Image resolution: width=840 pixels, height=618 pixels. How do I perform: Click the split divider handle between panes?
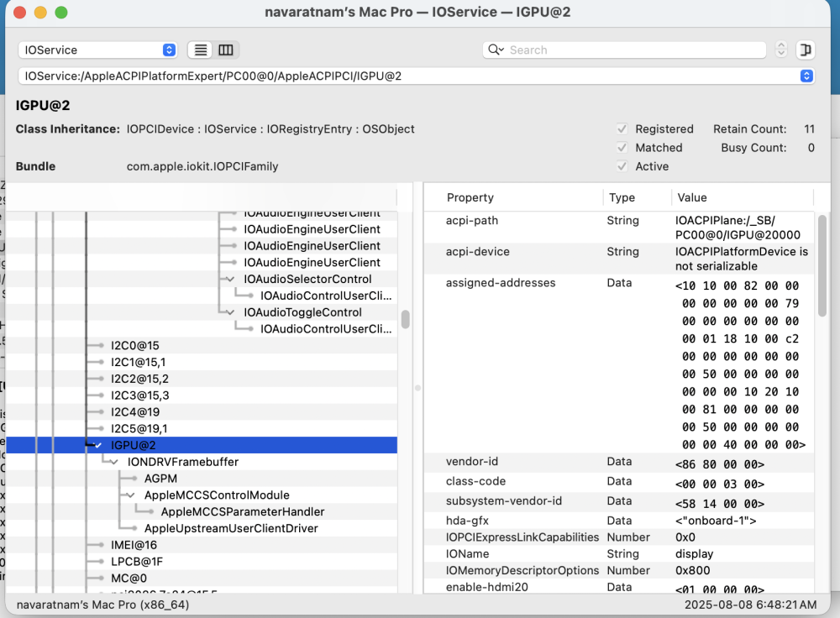pos(417,388)
